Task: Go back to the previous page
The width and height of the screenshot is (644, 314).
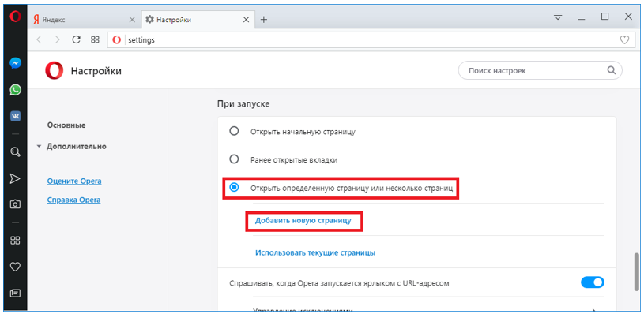Action: click(x=39, y=39)
